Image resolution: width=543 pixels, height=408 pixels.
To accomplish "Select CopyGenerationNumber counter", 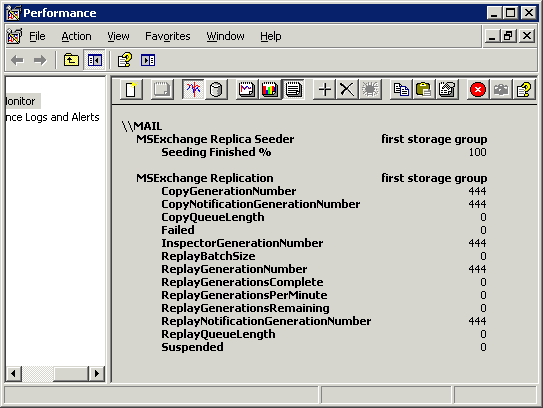I will click(229, 191).
